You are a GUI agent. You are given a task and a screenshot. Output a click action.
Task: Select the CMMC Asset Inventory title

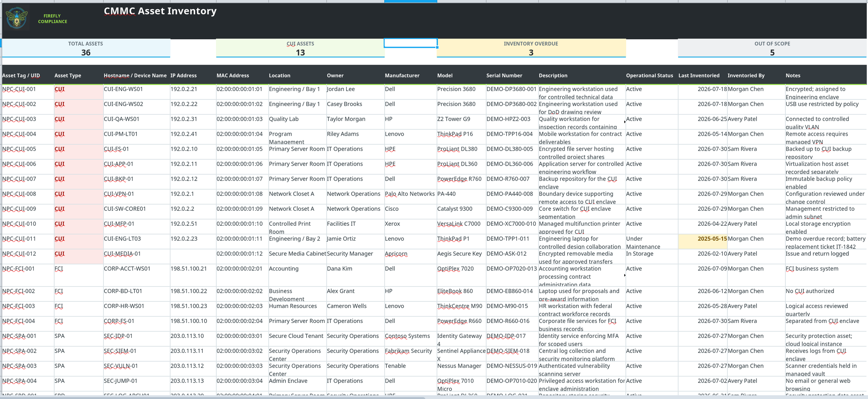click(160, 11)
